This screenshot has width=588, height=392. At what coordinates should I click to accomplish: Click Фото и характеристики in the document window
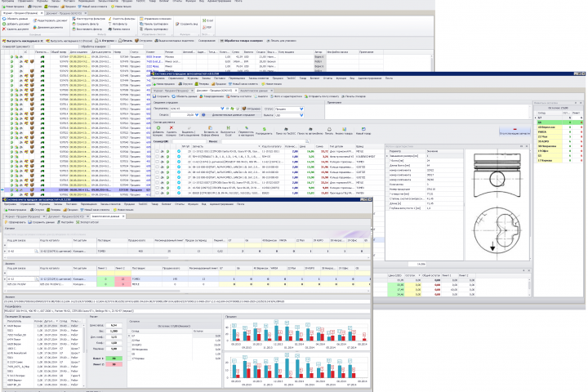287,96
